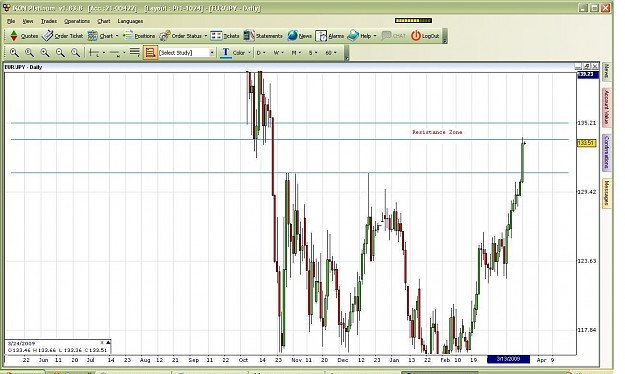Open the Chart menu

click(104, 21)
